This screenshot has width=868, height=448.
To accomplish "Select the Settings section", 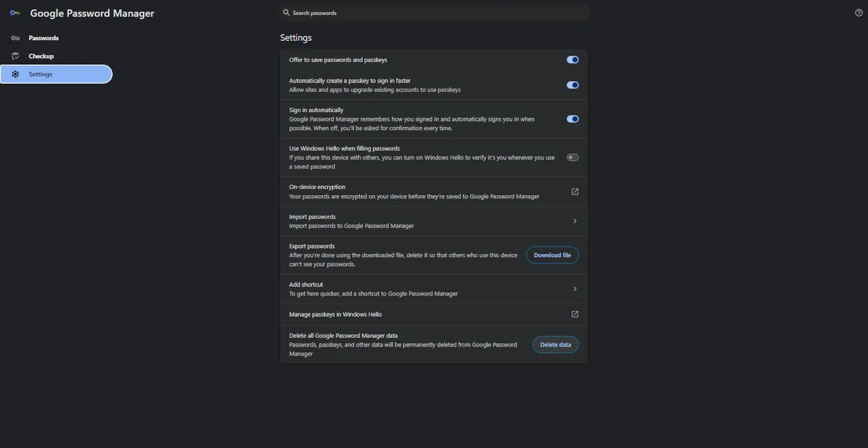I will pos(56,74).
